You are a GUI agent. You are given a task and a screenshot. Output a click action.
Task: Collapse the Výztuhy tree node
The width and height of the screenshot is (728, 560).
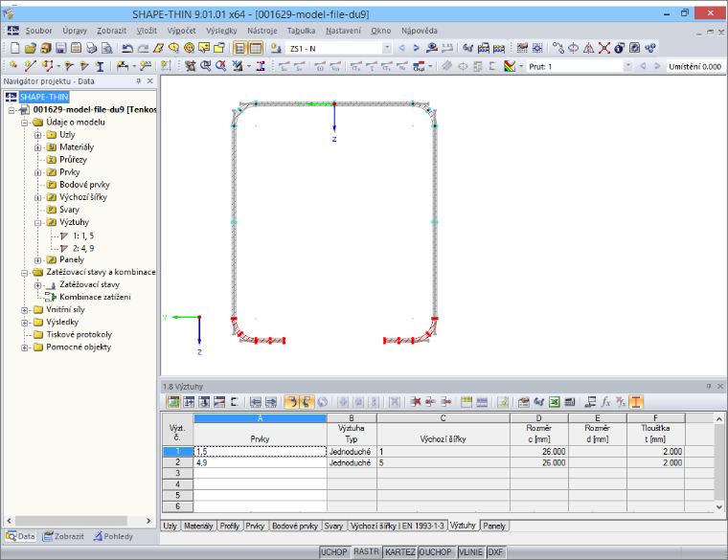[37, 223]
